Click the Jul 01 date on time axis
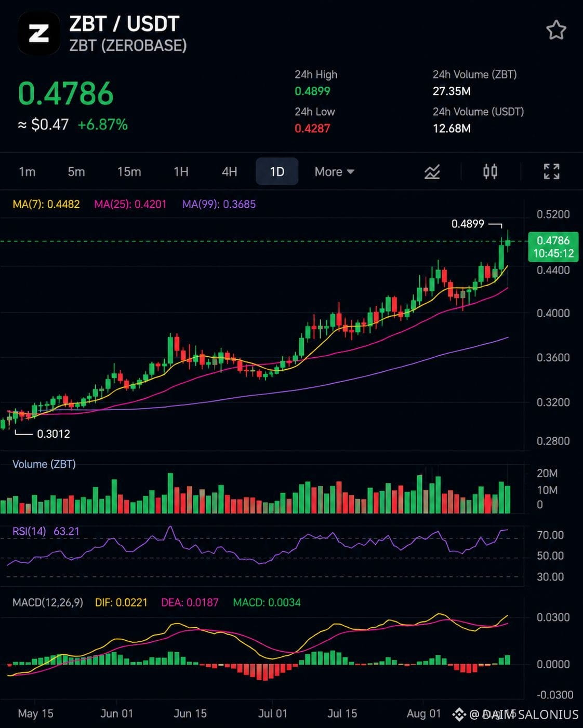Screen dimensions: 583x728 (273, 713)
